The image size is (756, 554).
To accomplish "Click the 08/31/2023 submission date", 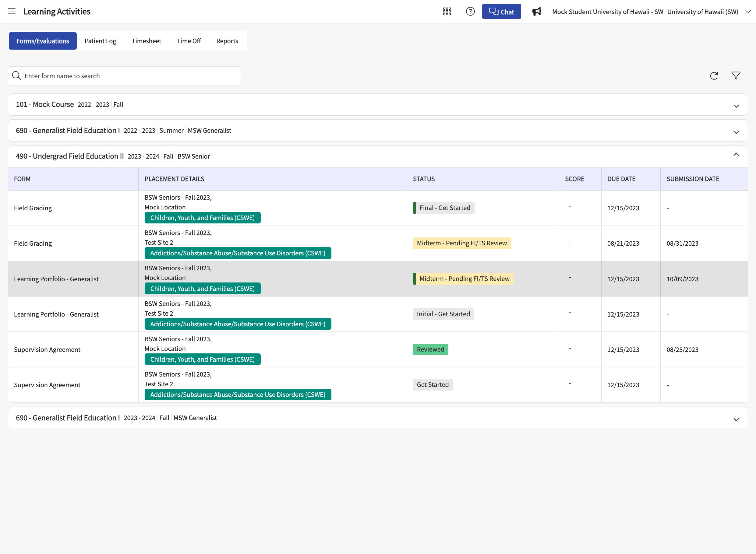I will tap(683, 244).
